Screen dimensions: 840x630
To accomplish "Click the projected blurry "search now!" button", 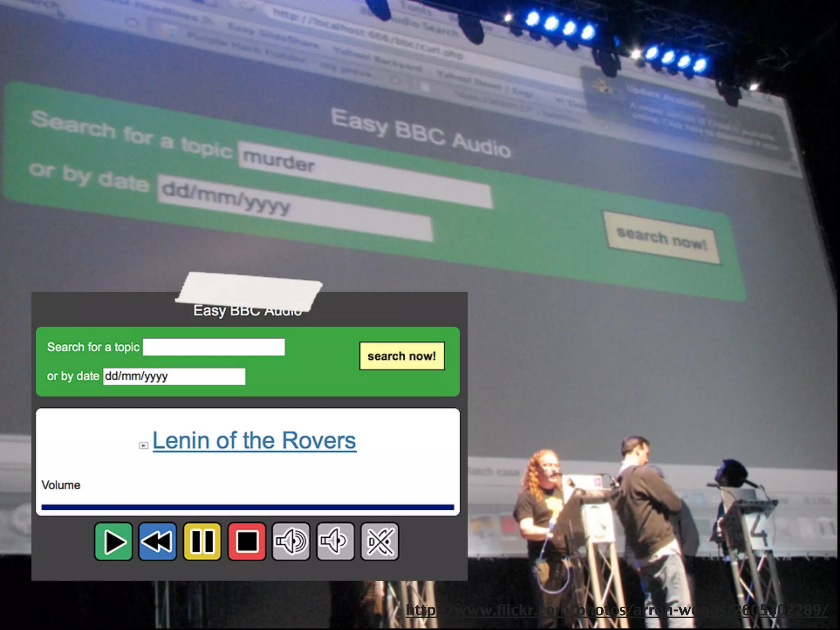I will click(x=661, y=238).
